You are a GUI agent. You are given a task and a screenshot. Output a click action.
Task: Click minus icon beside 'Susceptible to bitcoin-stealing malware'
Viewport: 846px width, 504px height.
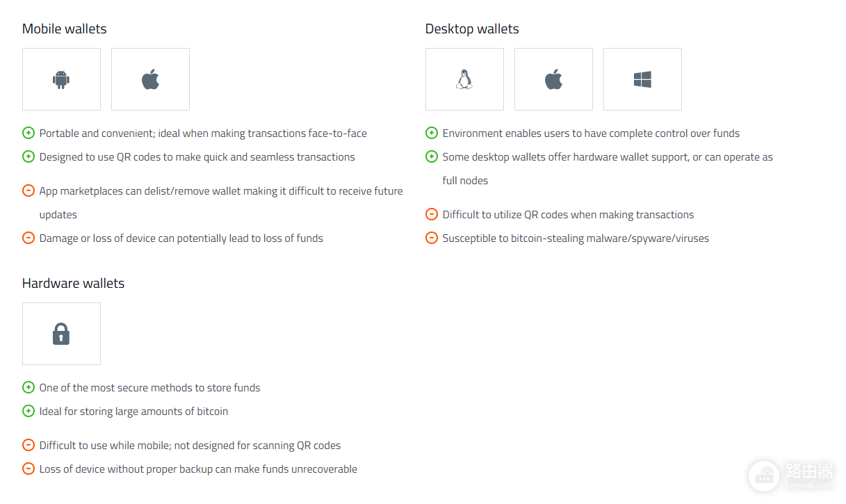point(432,238)
